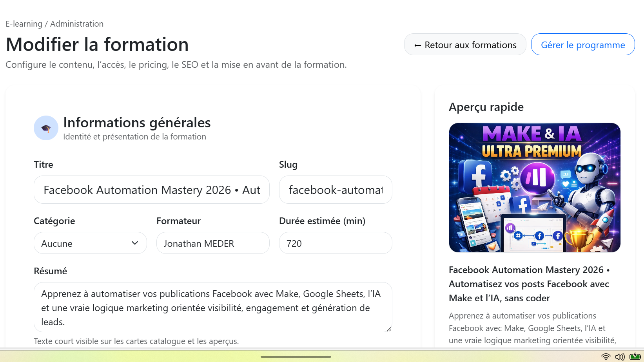Click the Make & IA preview thumbnail
The width and height of the screenshot is (644, 362).
coord(535,188)
